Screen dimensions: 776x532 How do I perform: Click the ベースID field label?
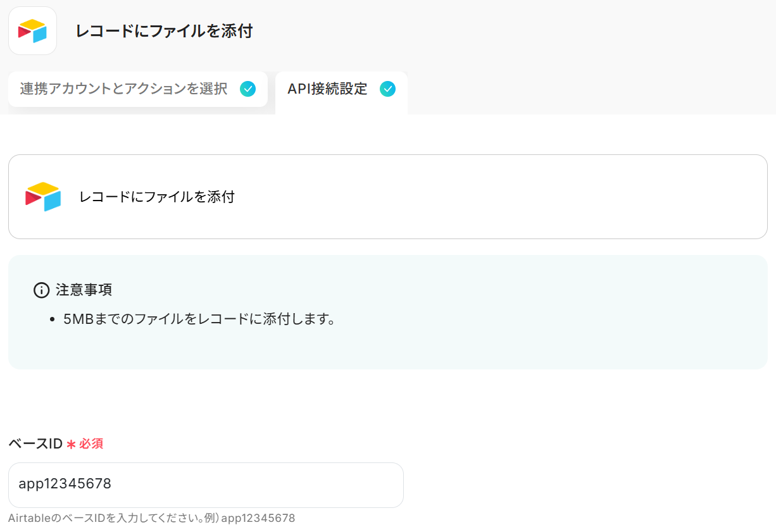(x=35, y=444)
